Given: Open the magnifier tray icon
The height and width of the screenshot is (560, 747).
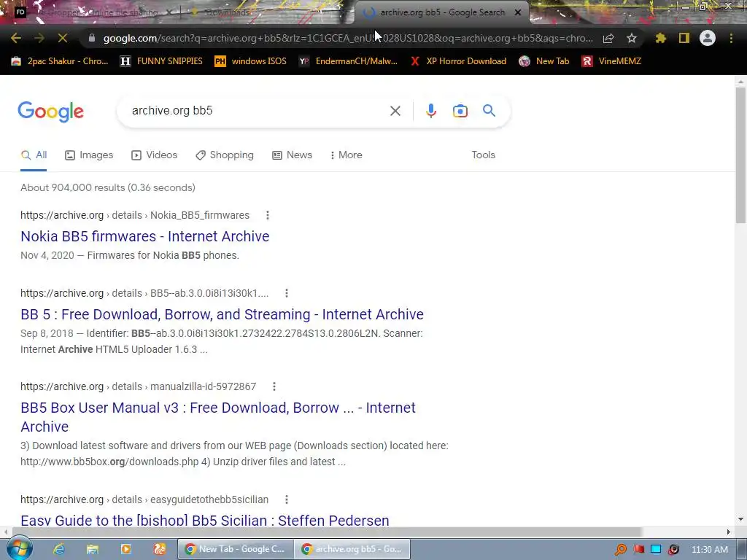Looking at the screenshot, I should point(621,550).
